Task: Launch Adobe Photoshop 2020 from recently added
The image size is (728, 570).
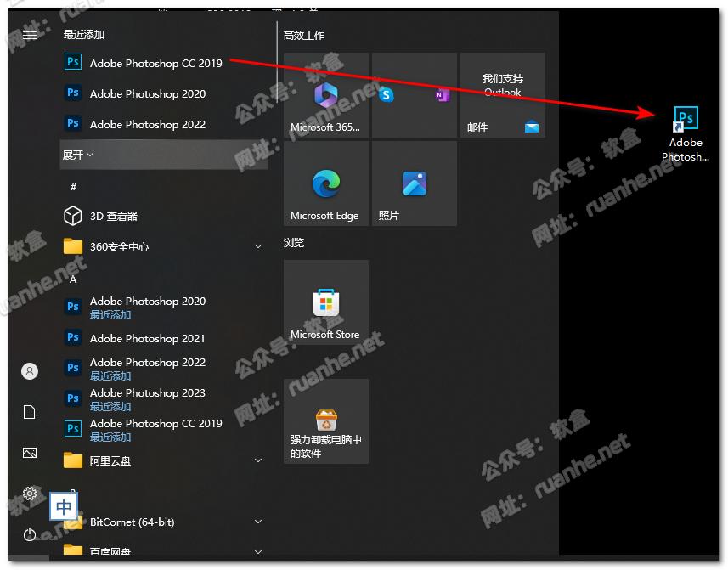Action: (x=147, y=94)
